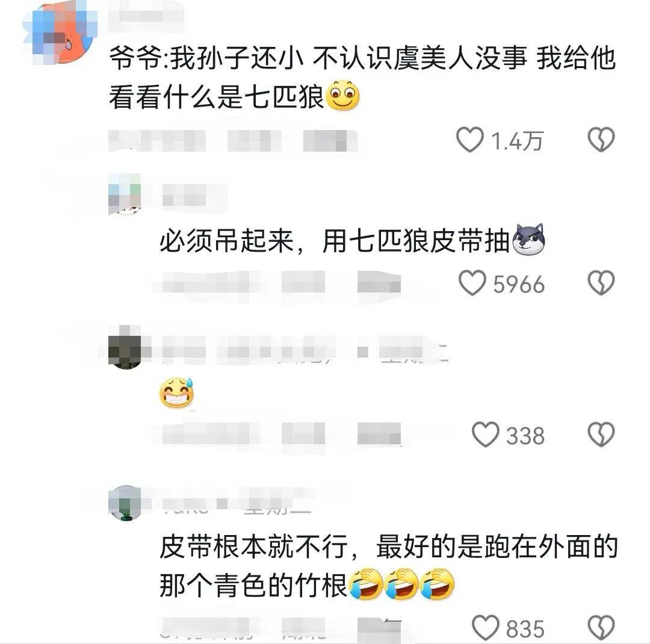Open the top commenter's blurred avatar
Image resolution: width=650 pixels, height=644 pixels.
[x=60, y=34]
